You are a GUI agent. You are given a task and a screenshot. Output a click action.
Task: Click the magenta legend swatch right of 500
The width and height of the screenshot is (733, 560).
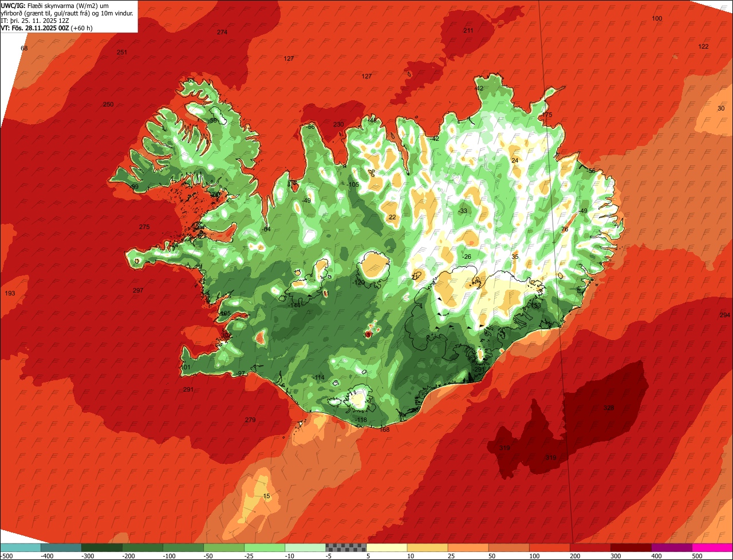pos(712,547)
